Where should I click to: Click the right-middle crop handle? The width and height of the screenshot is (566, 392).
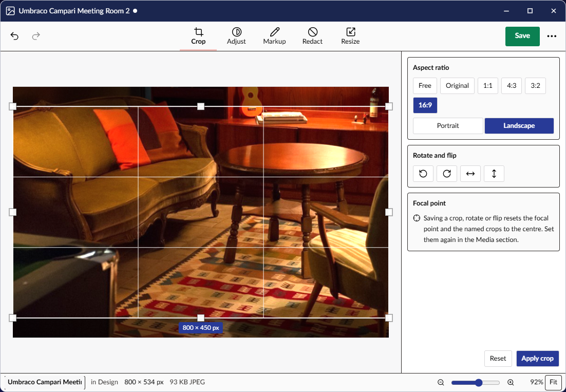(389, 212)
